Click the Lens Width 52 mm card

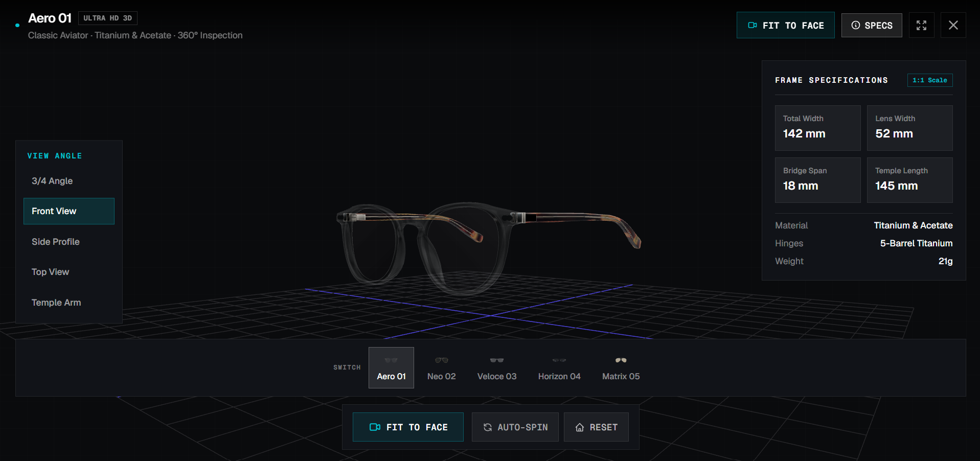910,128
